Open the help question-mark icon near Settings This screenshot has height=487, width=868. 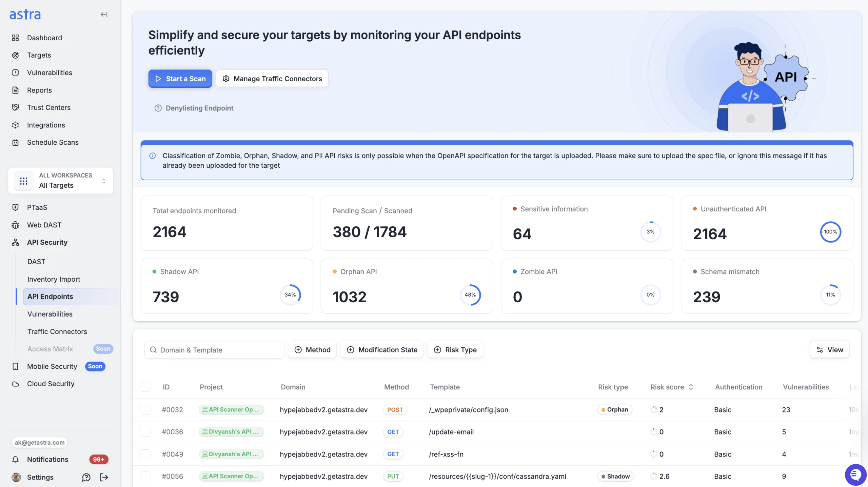(86, 477)
